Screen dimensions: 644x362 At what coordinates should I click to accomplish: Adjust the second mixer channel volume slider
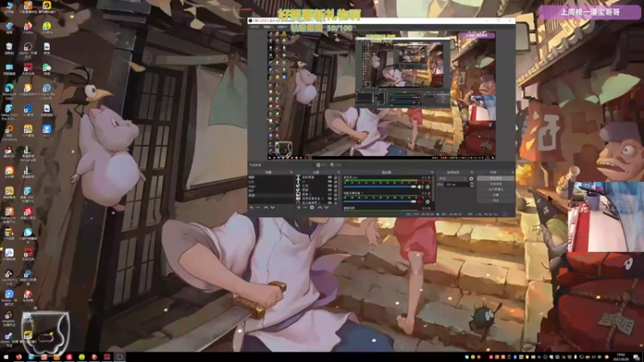click(380, 202)
